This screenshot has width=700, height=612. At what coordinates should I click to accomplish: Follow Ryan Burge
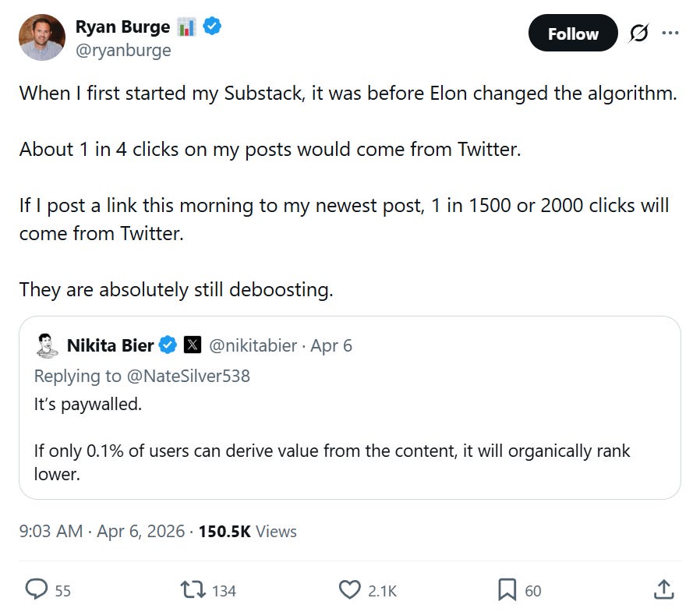573,33
